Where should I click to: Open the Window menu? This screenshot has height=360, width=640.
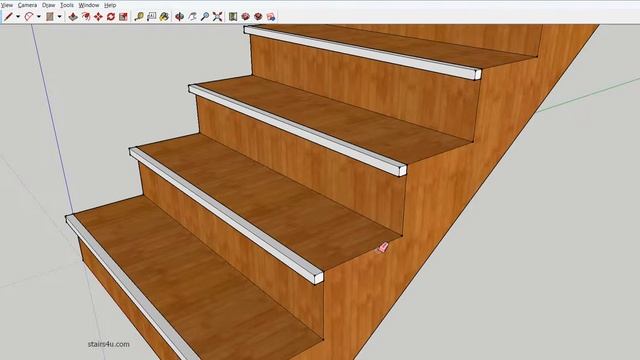(89, 5)
